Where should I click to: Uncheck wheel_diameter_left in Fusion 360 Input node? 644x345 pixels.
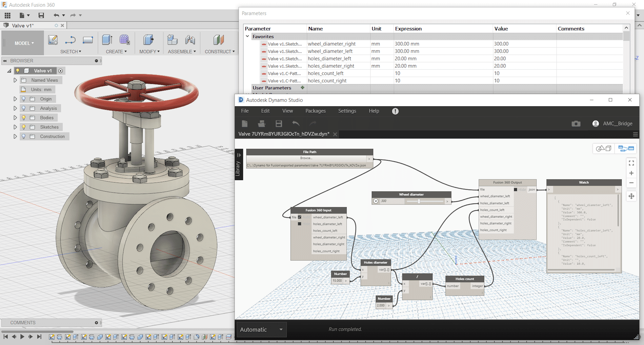[299, 217]
